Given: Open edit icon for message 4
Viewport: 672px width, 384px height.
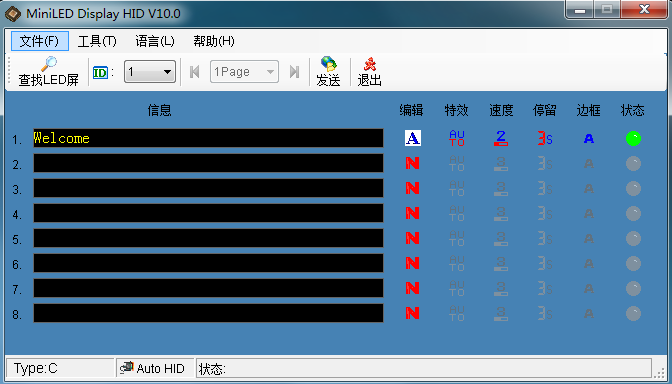Looking at the screenshot, I should (x=412, y=213).
